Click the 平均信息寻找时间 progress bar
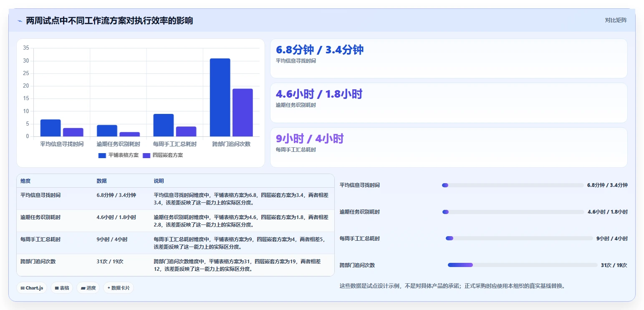Screen dimensions: 644x310 513,185
